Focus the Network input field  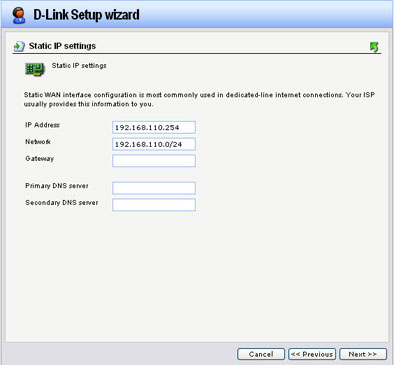point(154,144)
